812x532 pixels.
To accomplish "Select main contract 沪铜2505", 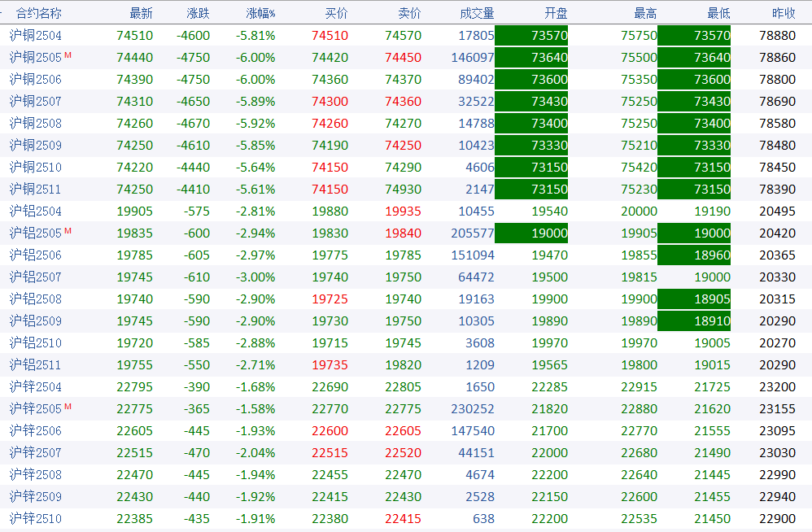I will point(35,58).
